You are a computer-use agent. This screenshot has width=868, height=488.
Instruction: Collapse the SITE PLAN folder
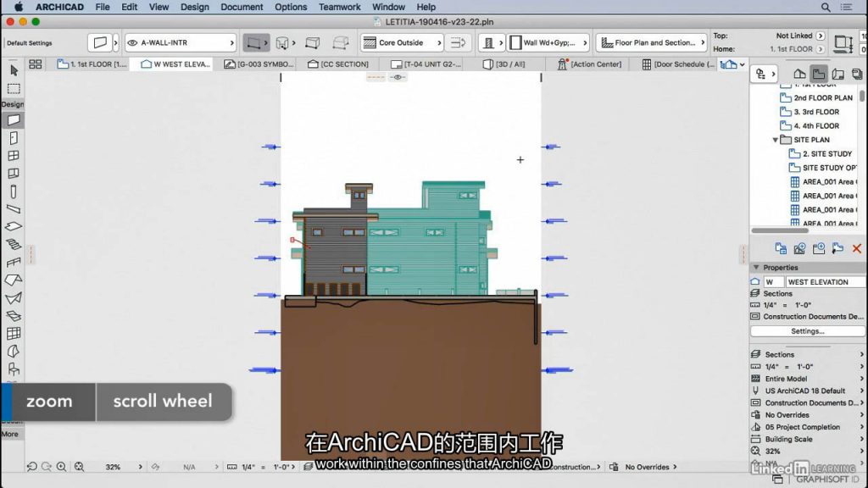click(775, 140)
